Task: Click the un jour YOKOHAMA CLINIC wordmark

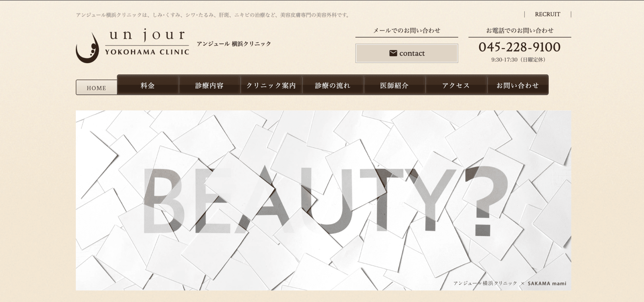Action: click(x=147, y=42)
